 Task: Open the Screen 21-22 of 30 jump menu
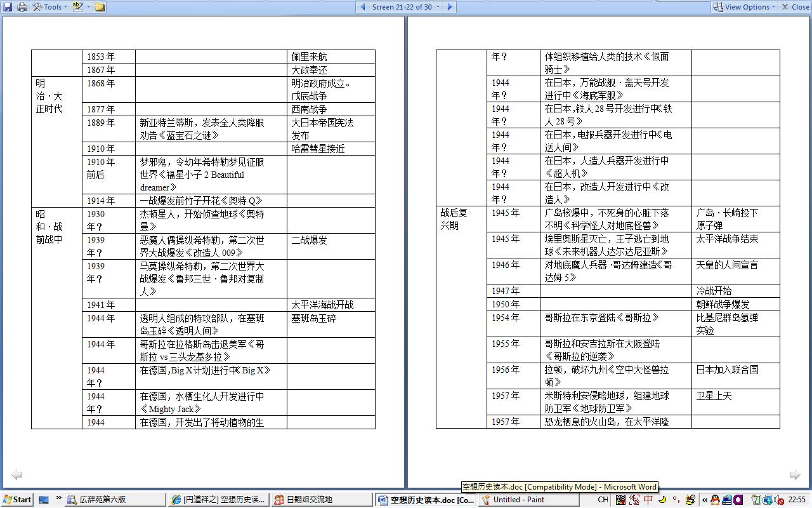[405, 7]
